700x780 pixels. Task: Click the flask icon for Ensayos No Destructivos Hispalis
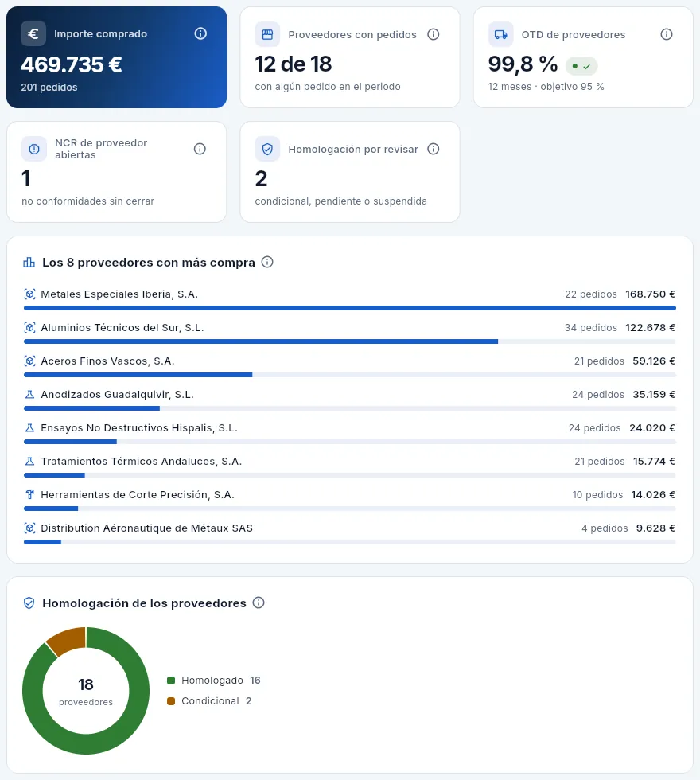point(30,428)
